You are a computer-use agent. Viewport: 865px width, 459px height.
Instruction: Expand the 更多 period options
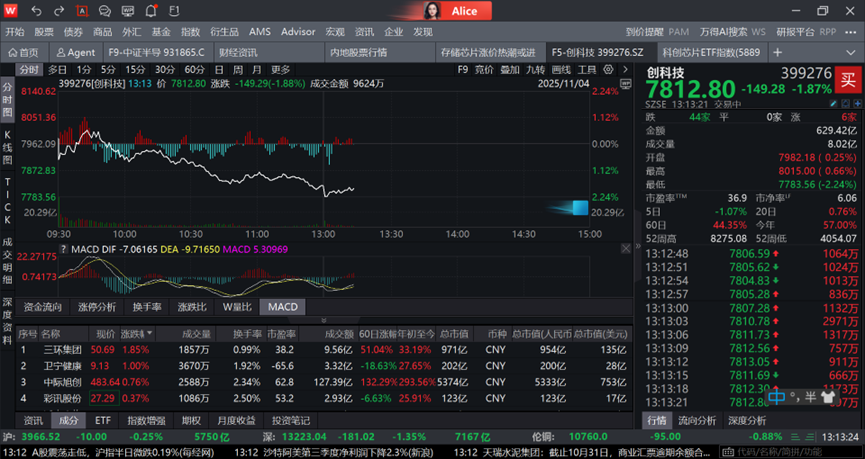click(280, 70)
